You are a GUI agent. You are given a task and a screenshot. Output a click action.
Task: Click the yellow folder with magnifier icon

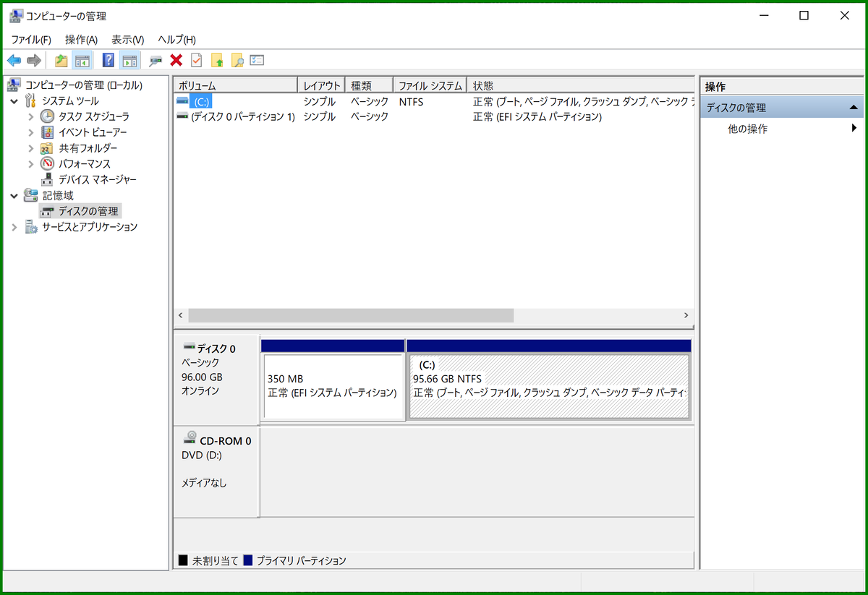click(x=237, y=61)
